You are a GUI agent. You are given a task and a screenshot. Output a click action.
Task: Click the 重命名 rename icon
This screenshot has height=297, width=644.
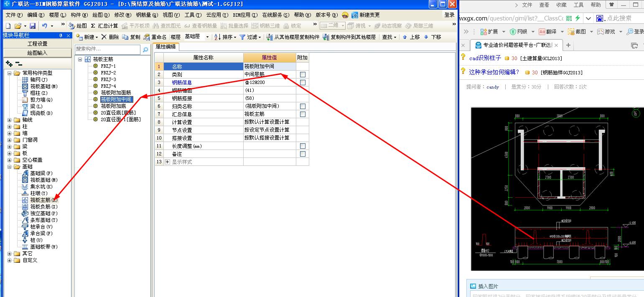(155, 37)
